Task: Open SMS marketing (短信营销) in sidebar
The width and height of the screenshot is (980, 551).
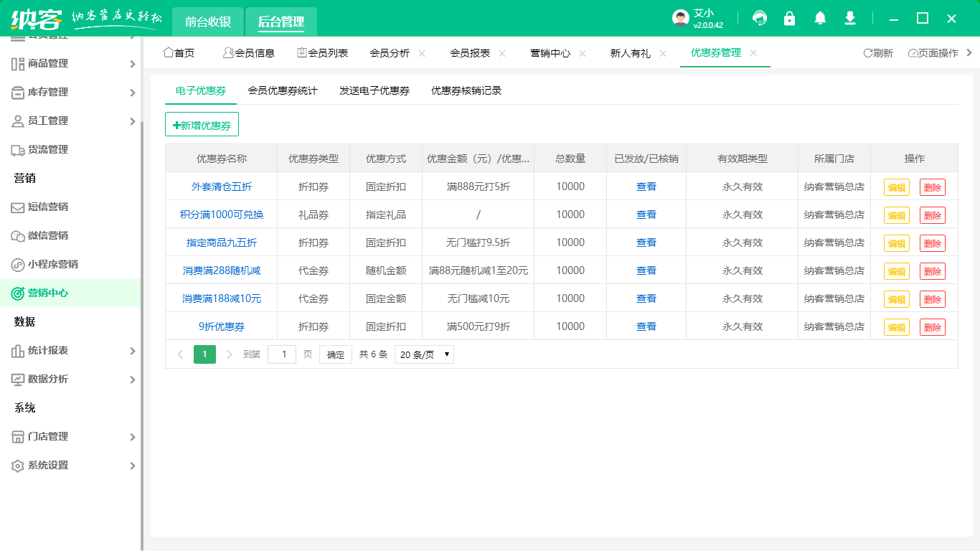Action: pos(47,207)
